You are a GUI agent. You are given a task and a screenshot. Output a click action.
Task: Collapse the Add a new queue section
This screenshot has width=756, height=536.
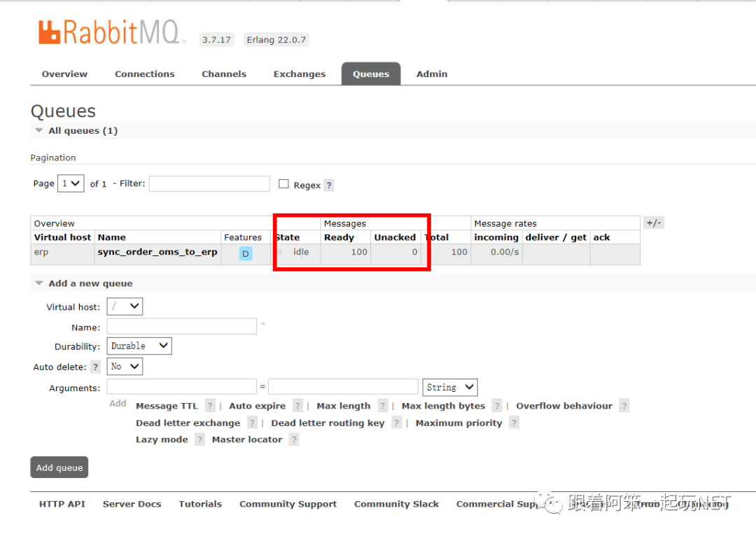click(39, 283)
